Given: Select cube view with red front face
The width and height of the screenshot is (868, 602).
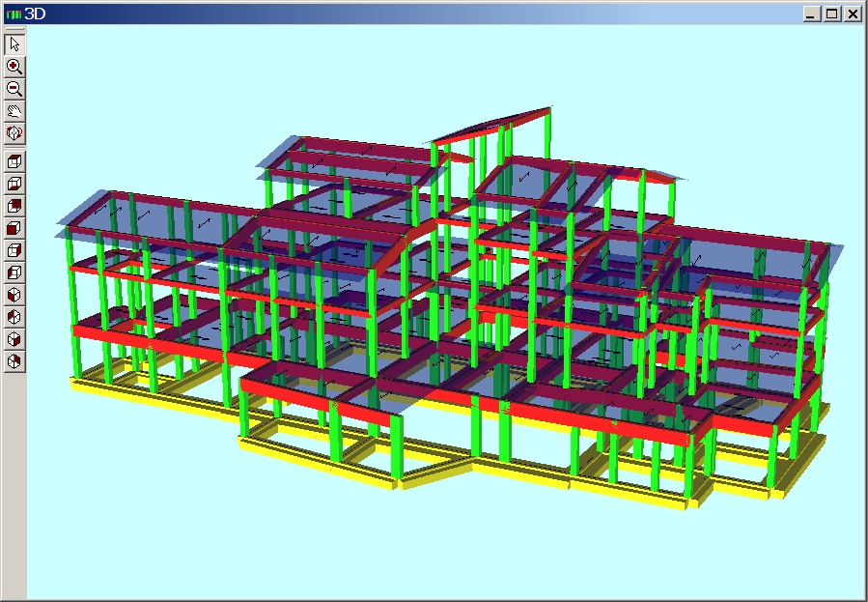Looking at the screenshot, I should tap(14, 228).
